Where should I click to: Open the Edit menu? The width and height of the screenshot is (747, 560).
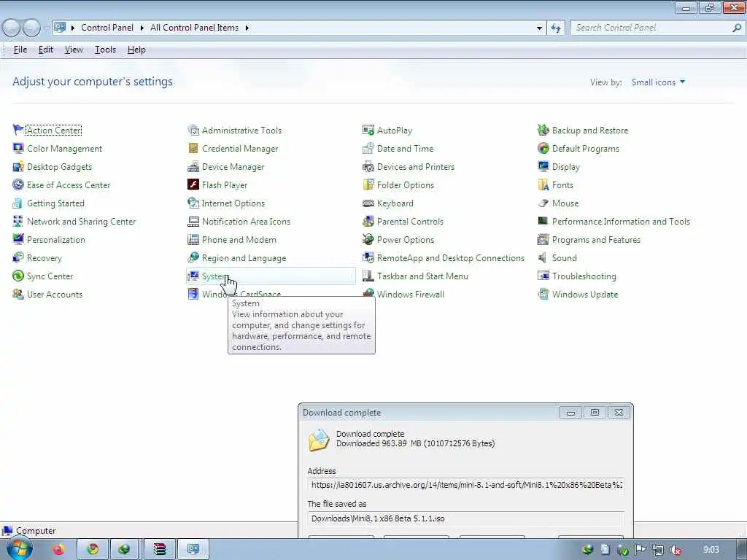point(46,50)
